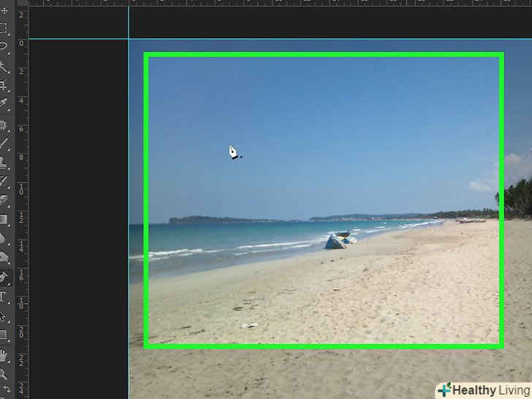Viewport: 532px width, 399px height.
Task: Select the Hand tool
Action: point(4,356)
